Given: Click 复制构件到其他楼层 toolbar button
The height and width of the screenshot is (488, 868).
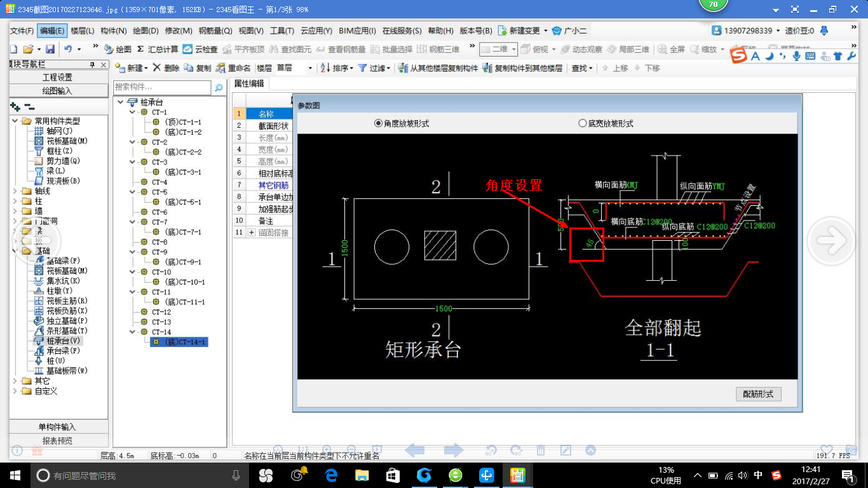Looking at the screenshot, I should coord(522,68).
